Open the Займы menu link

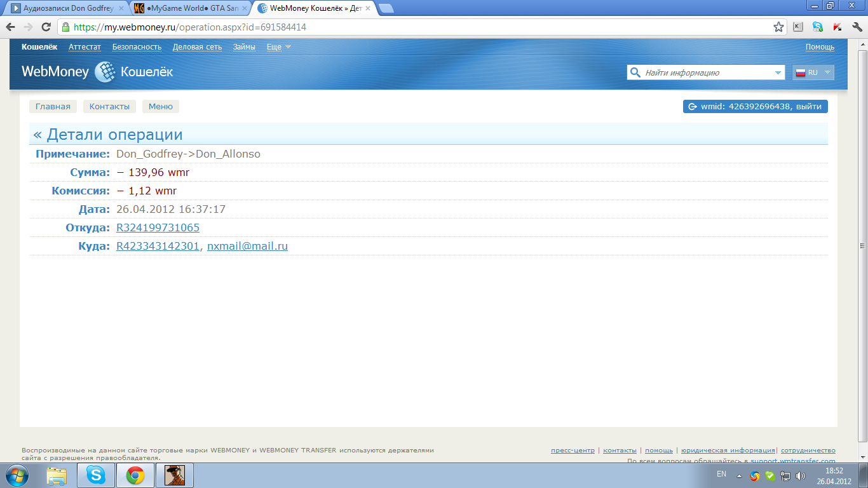point(244,47)
